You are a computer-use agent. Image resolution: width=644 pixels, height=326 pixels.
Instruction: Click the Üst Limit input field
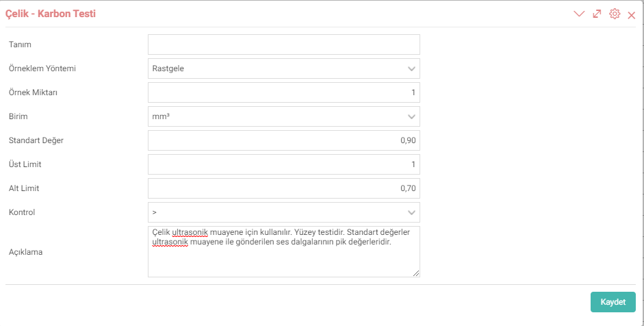(x=284, y=164)
